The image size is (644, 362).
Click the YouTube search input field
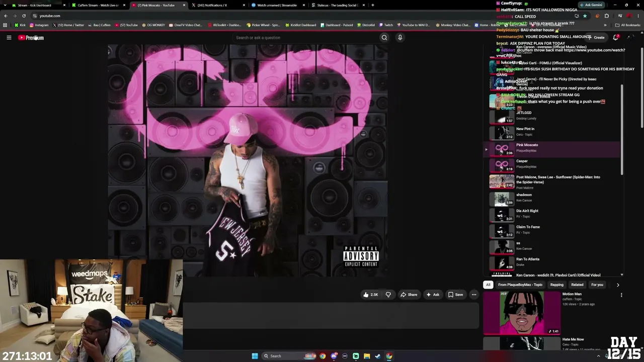click(x=307, y=38)
